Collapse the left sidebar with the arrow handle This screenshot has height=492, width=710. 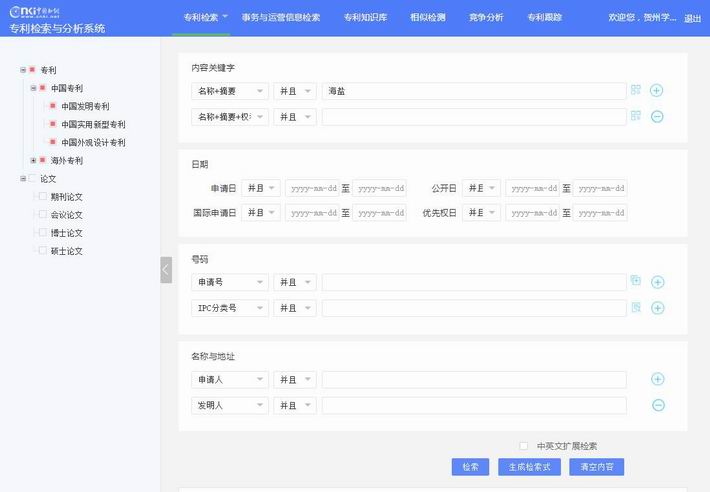(166, 270)
